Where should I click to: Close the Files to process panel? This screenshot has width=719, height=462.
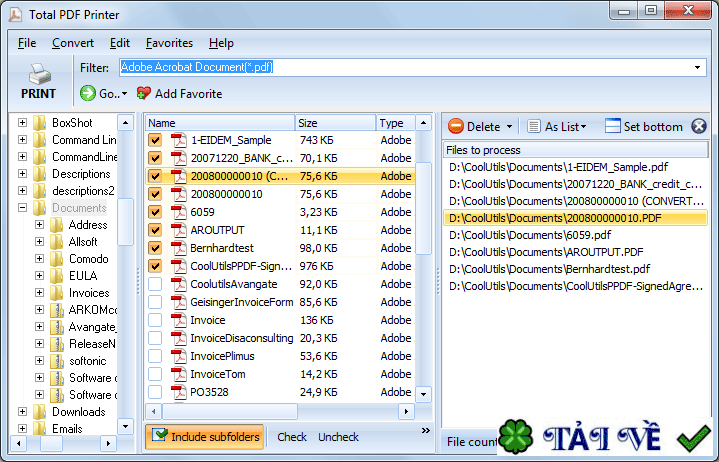[698, 126]
